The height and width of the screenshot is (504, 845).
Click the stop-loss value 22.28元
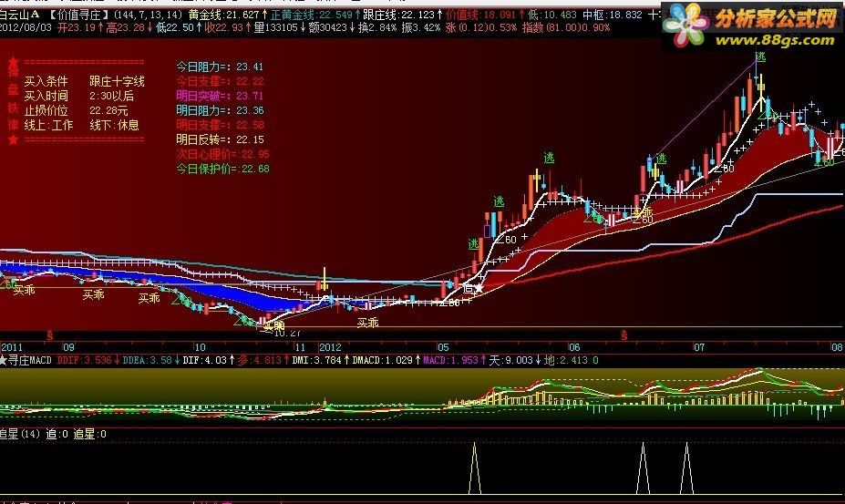tap(108, 110)
